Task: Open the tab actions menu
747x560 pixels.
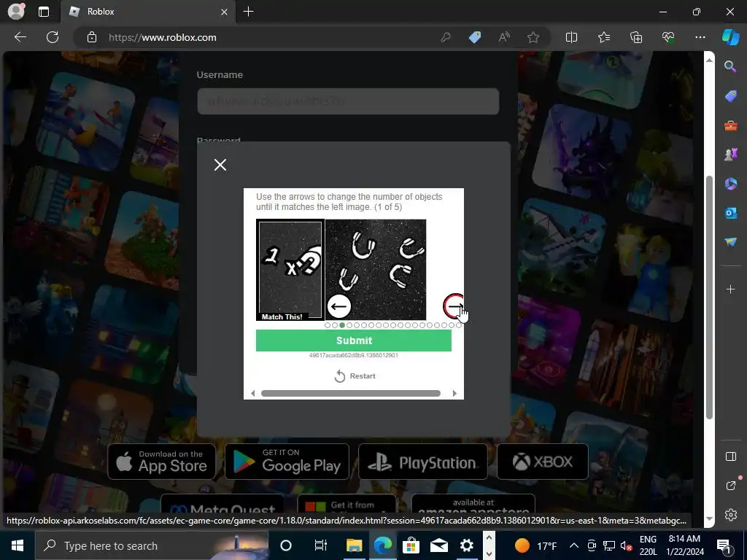Action: (44, 12)
